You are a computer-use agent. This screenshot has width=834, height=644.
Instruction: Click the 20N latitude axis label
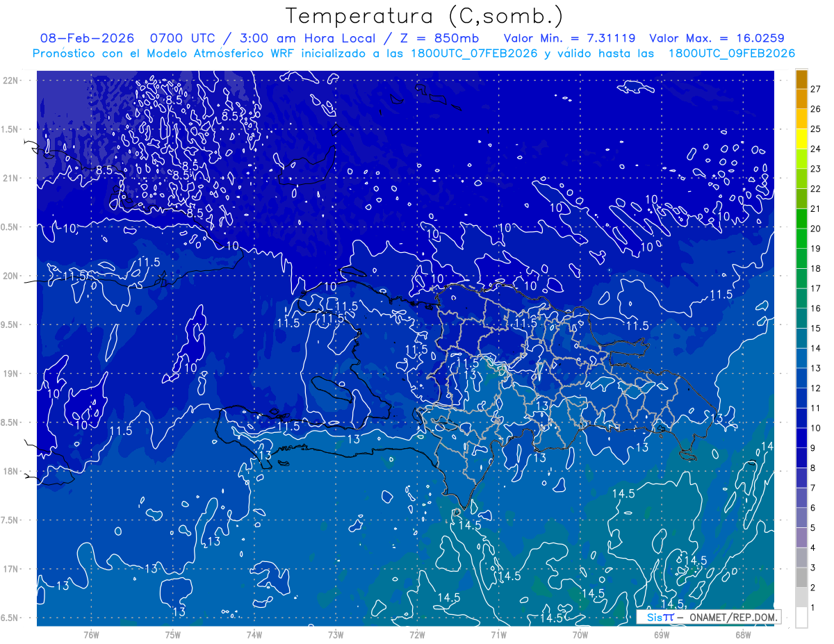click(x=10, y=276)
